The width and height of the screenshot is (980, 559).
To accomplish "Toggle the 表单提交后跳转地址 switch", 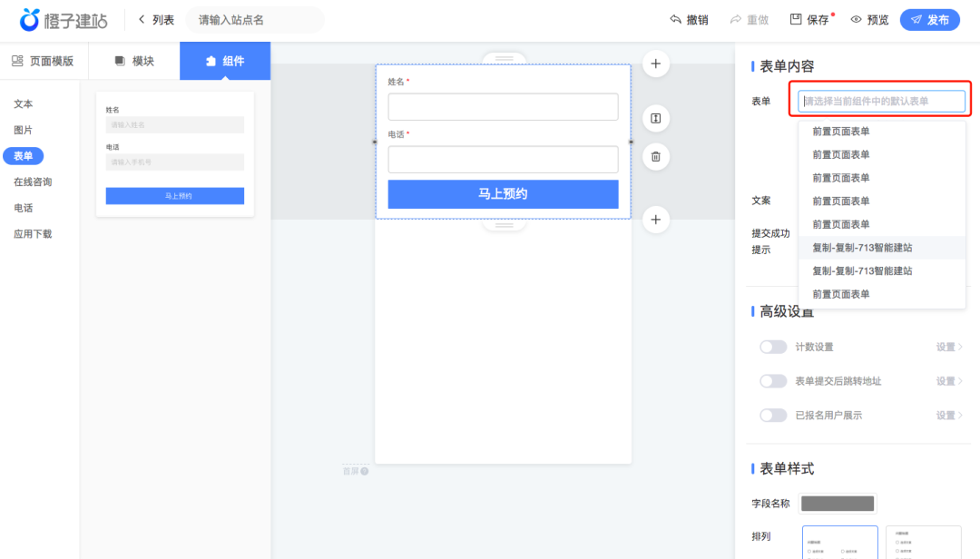I will point(773,381).
